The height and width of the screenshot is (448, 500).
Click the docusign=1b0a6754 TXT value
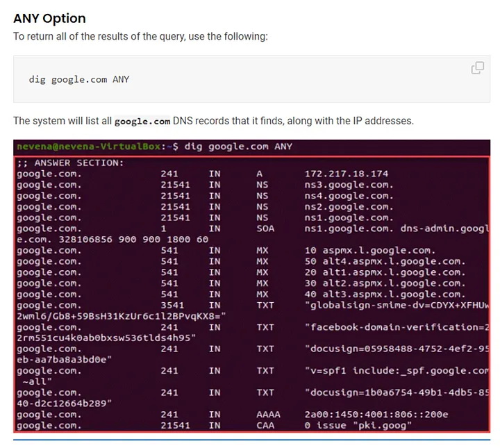pos(397,392)
